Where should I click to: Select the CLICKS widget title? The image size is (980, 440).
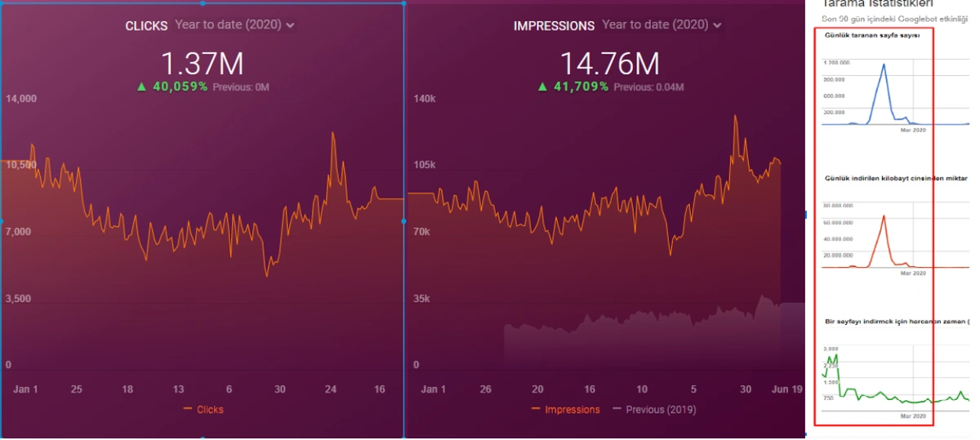click(145, 26)
